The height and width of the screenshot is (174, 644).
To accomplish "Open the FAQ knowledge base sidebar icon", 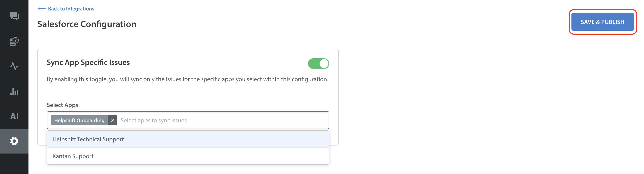I will coord(14,41).
